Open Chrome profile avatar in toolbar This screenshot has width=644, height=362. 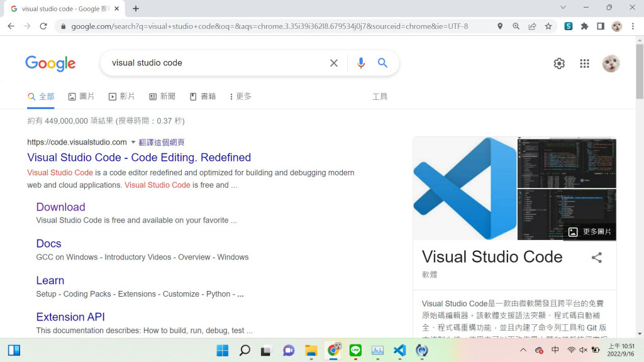tap(616, 26)
